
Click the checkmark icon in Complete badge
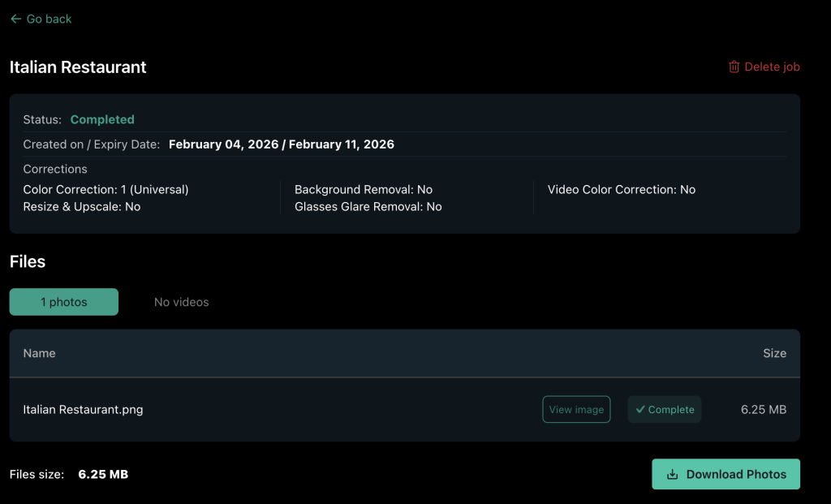pyautogui.click(x=640, y=410)
